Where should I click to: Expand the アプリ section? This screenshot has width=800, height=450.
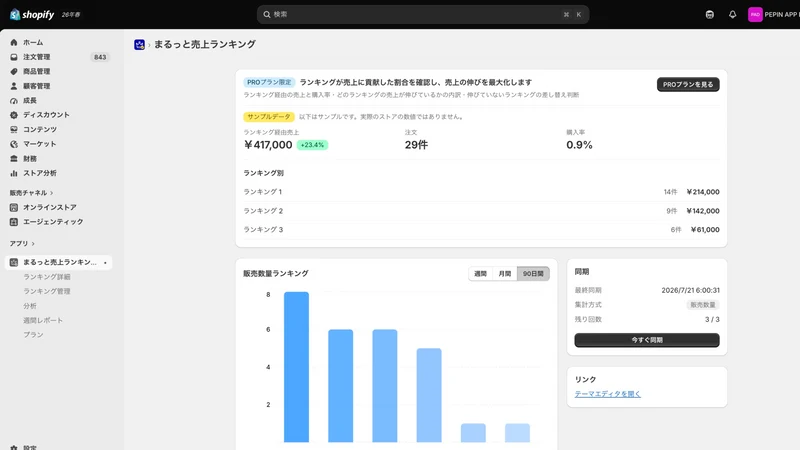coord(22,243)
